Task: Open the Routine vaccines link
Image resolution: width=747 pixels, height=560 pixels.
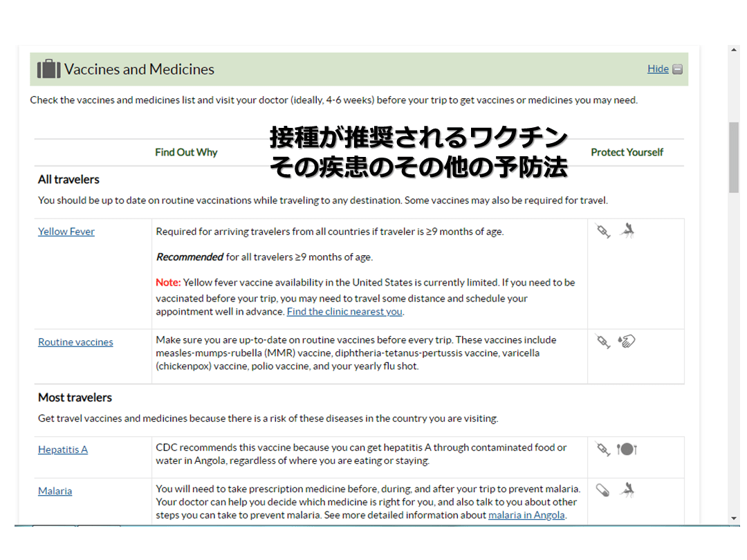Action: coord(75,342)
